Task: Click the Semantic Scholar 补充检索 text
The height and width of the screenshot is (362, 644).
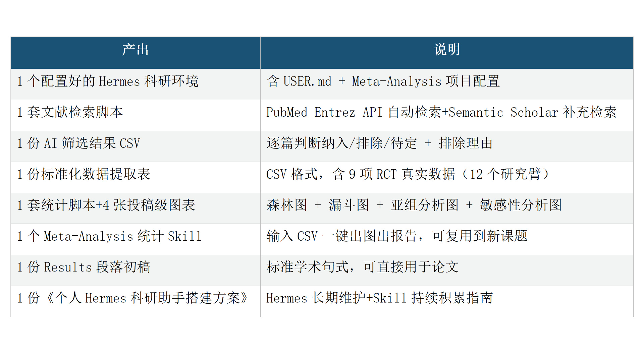Action: coord(533,112)
